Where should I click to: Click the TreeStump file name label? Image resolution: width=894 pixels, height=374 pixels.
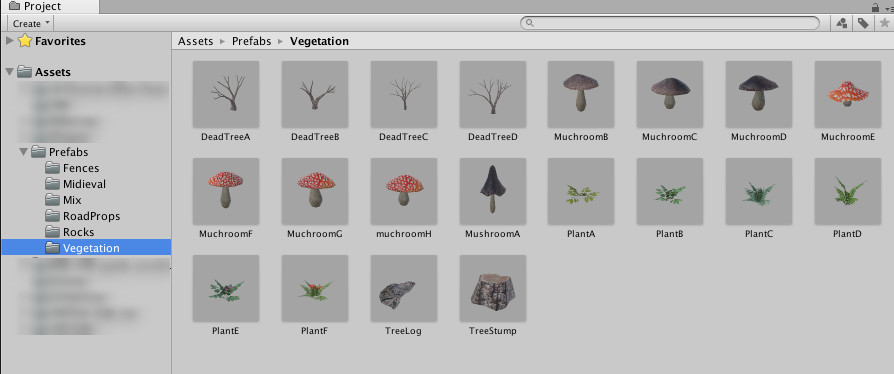tap(493, 331)
